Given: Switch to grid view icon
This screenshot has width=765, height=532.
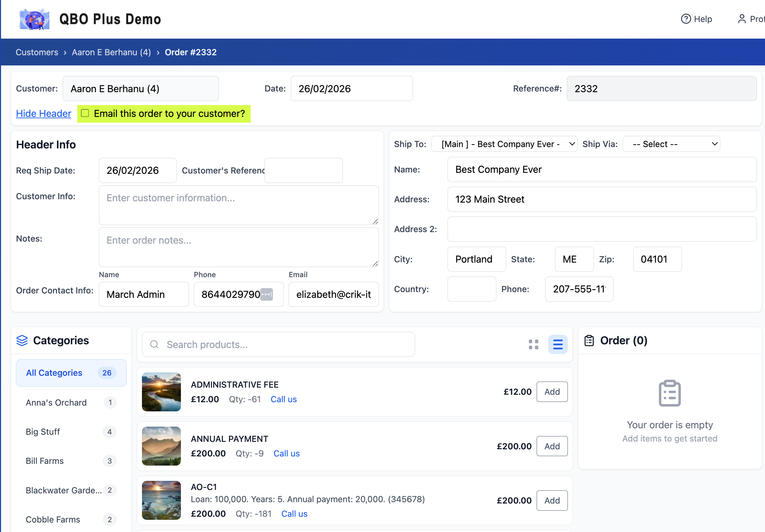Looking at the screenshot, I should (533, 345).
